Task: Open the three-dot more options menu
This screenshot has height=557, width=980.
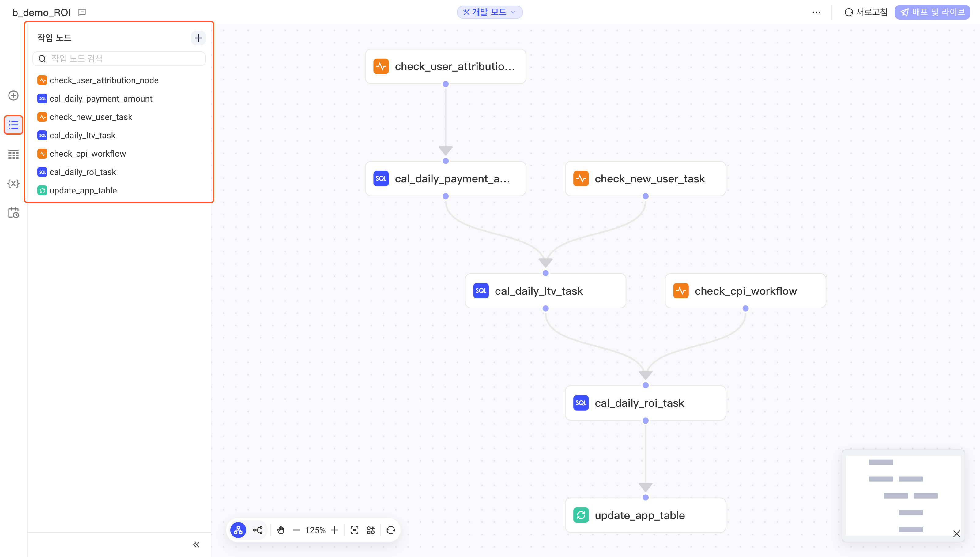Action: pos(816,12)
